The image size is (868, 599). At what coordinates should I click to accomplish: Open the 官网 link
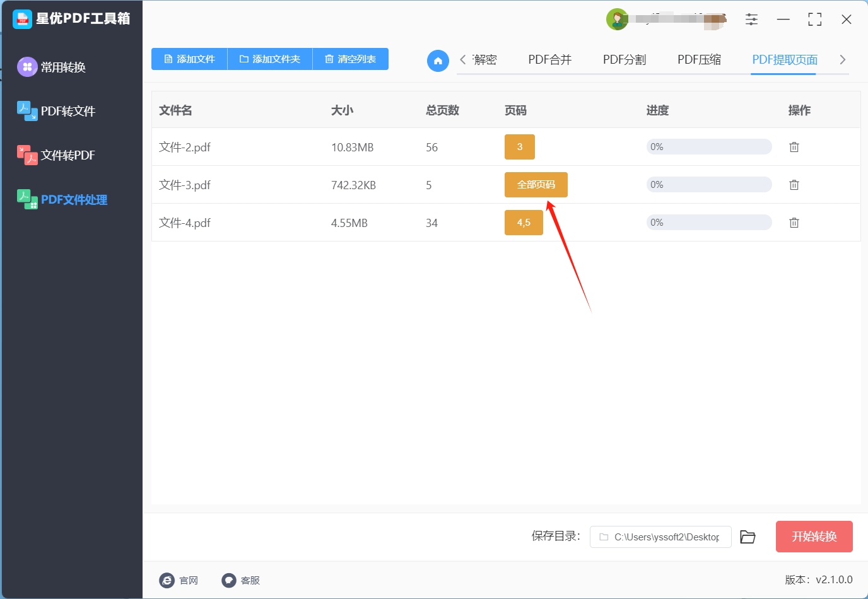click(x=179, y=580)
